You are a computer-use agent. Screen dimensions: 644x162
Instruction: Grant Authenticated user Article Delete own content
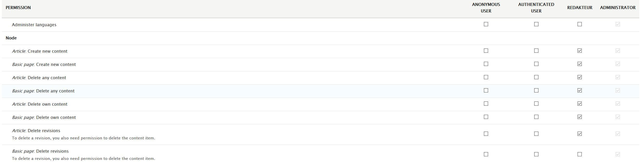tap(536, 104)
